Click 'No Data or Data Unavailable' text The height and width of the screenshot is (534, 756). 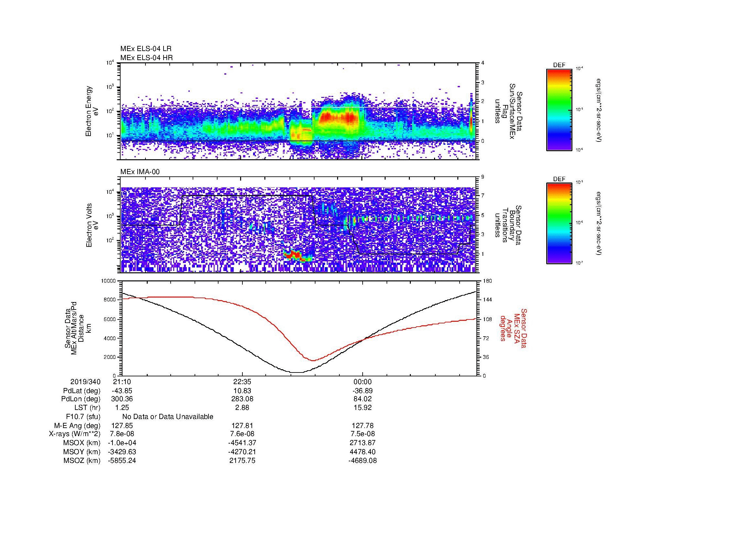(168, 417)
